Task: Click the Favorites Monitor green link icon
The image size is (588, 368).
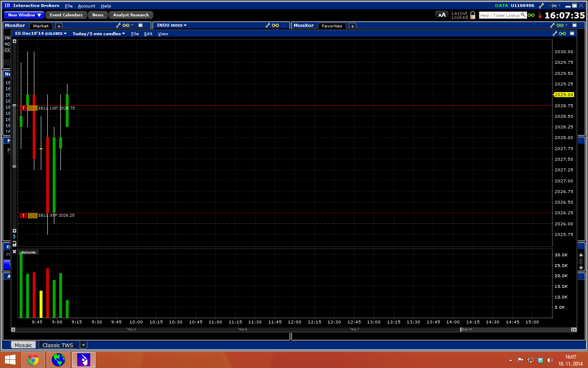Action: coord(560,25)
